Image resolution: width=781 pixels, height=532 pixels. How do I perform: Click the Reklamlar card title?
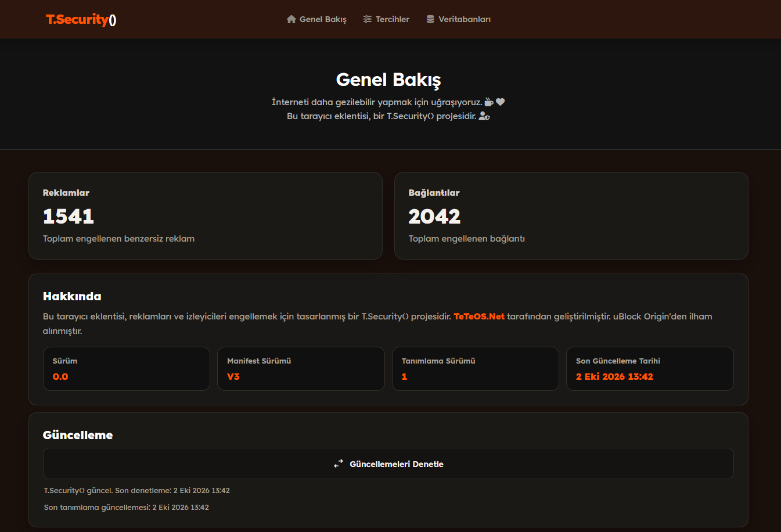[66, 193]
